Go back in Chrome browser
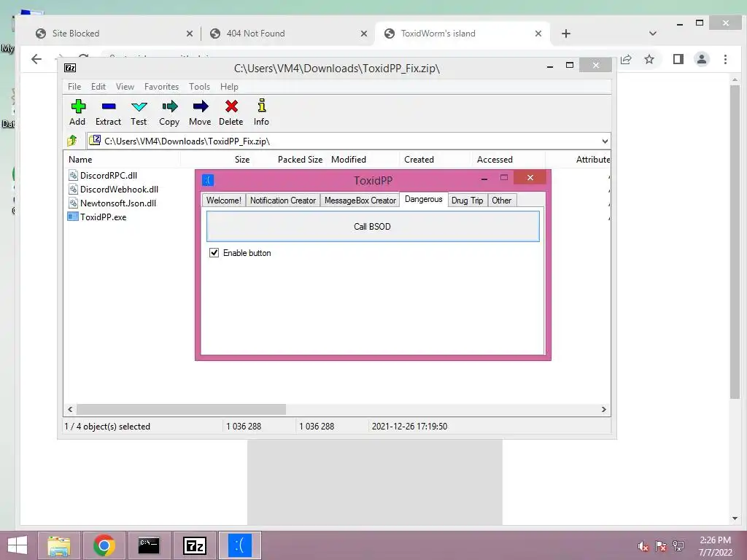Viewport: 747px width, 560px height. tap(36, 59)
